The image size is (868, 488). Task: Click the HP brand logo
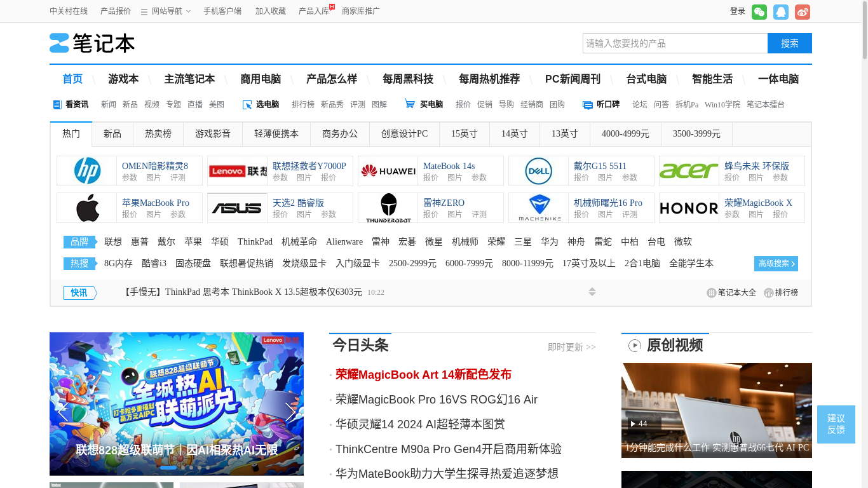[87, 171]
